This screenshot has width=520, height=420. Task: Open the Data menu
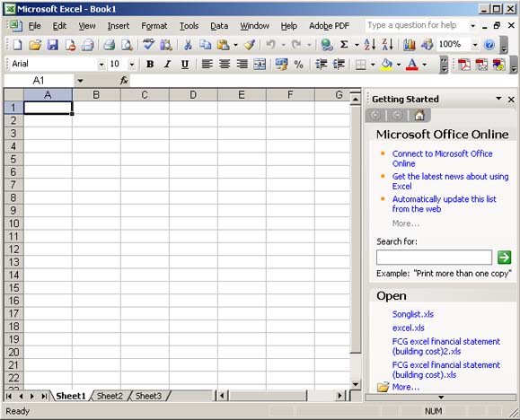[219, 26]
